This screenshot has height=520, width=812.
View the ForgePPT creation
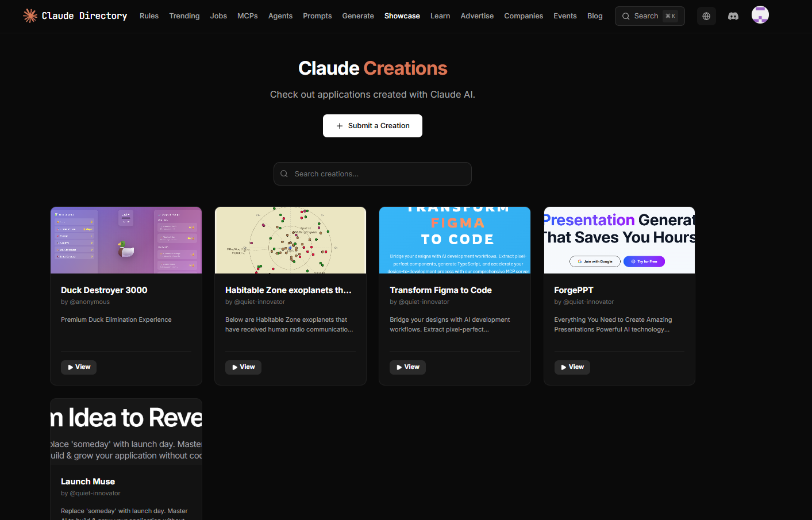pos(572,367)
